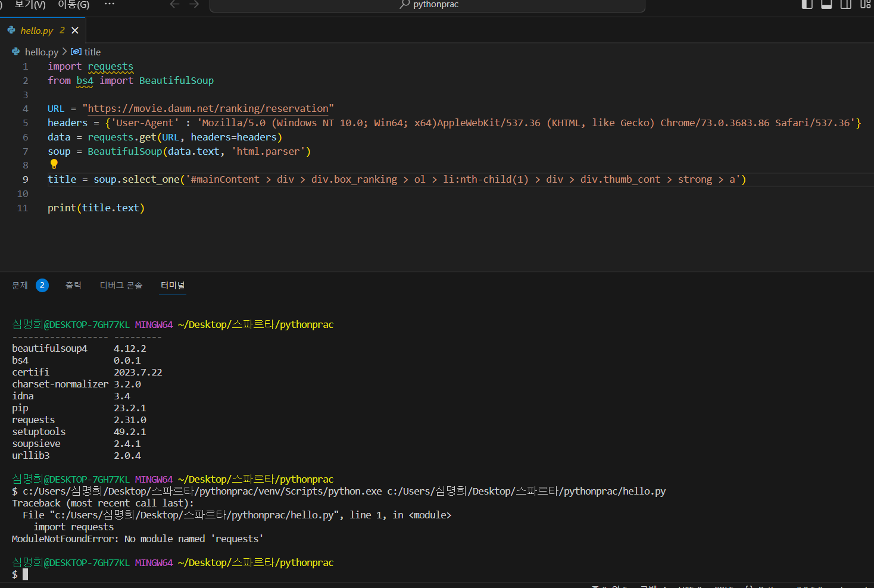The height and width of the screenshot is (588, 874).
Task: Open the movie.daum.net URL link on line 4
Action: [x=208, y=108]
